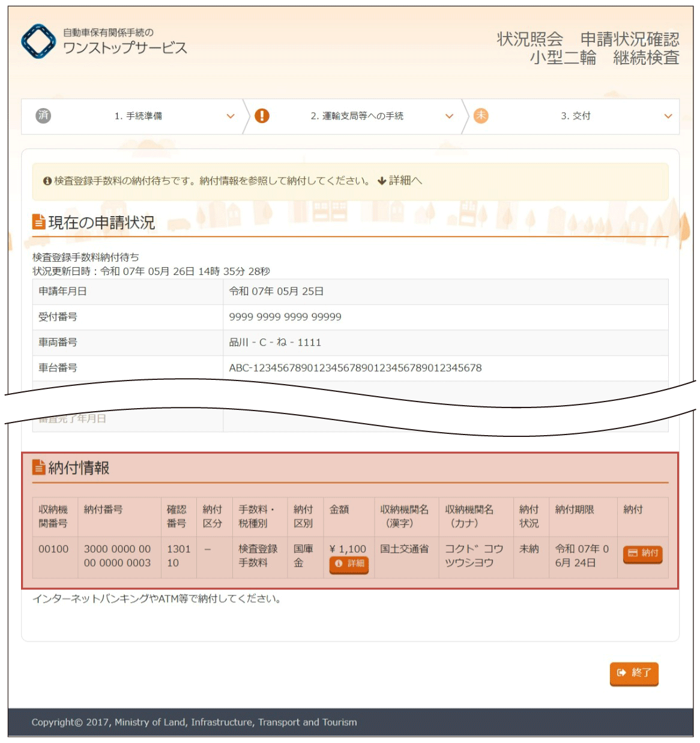The image size is (700, 743).
Task: Click the コクド コウツウシヨウ cell
Action: click(476, 556)
